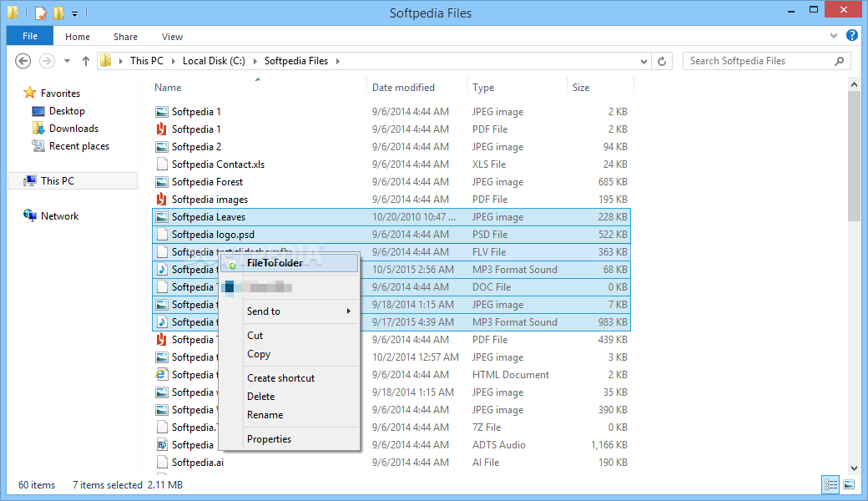
Task: Switch to the Home ribbon tab
Action: click(x=78, y=37)
